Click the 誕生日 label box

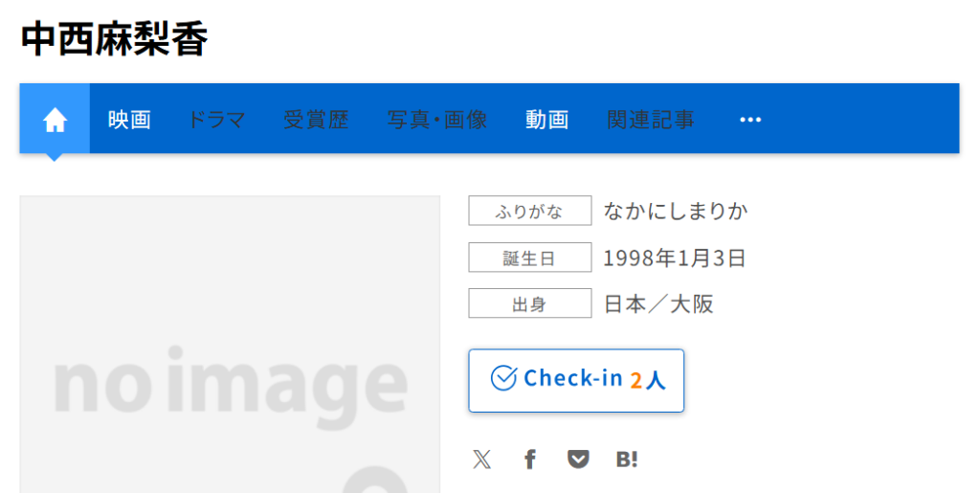point(530,258)
